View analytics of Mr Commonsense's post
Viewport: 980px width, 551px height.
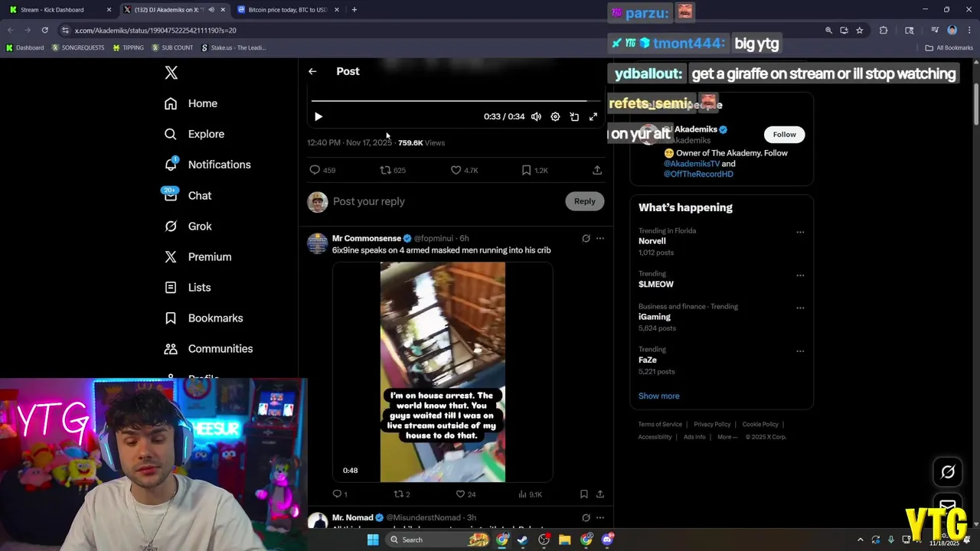pyautogui.click(x=530, y=494)
